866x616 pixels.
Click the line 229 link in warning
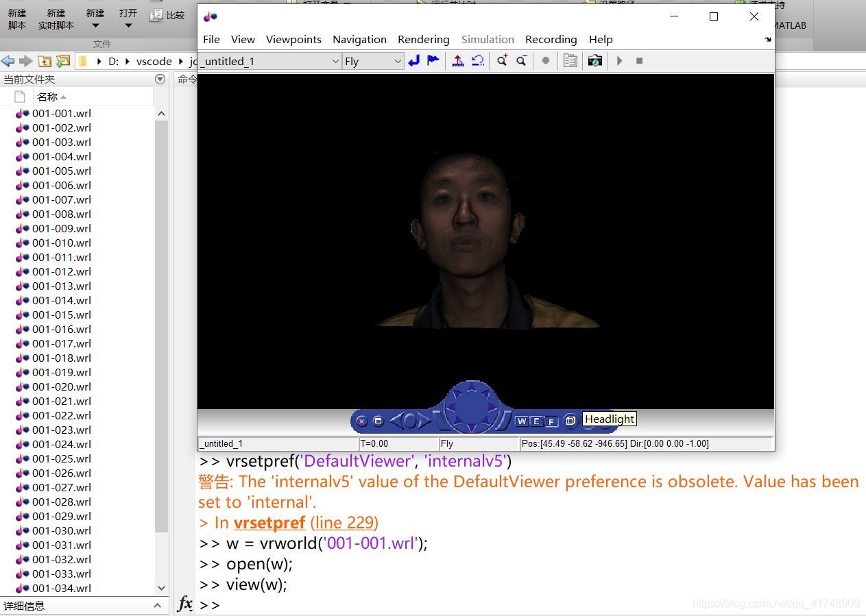pyautogui.click(x=343, y=523)
